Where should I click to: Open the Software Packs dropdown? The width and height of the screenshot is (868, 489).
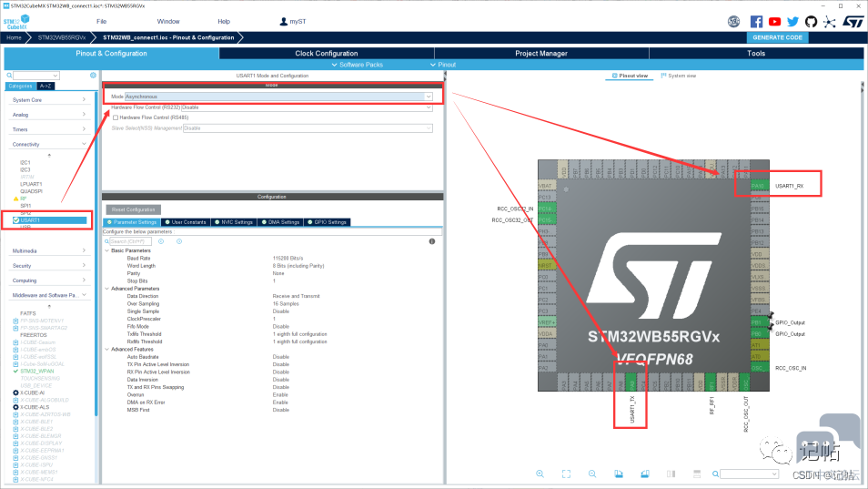click(x=357, y=65)
